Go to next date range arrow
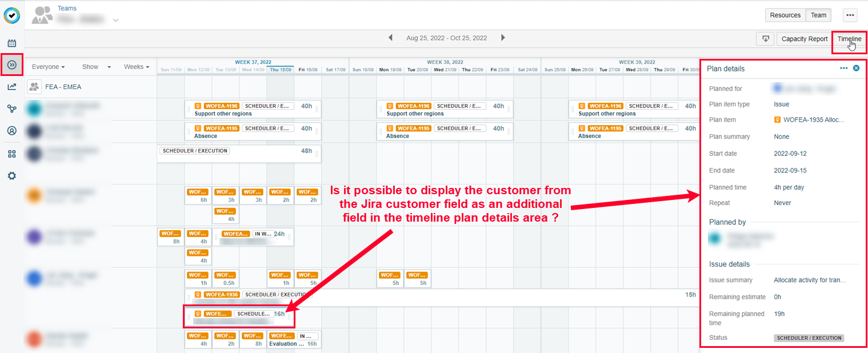The image size is (868, 353). tap(503, 38)
